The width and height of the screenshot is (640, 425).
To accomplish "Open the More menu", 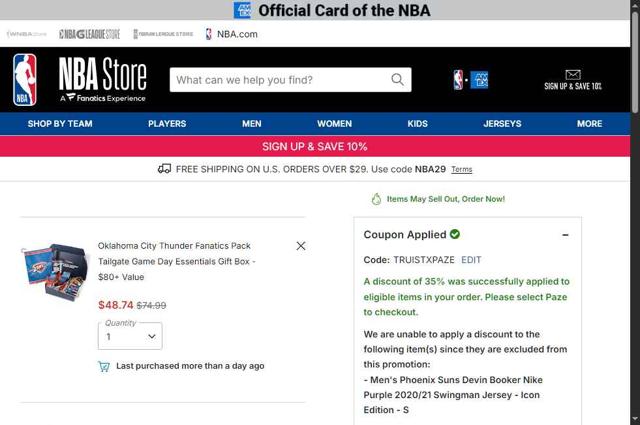I will [589, 124].
